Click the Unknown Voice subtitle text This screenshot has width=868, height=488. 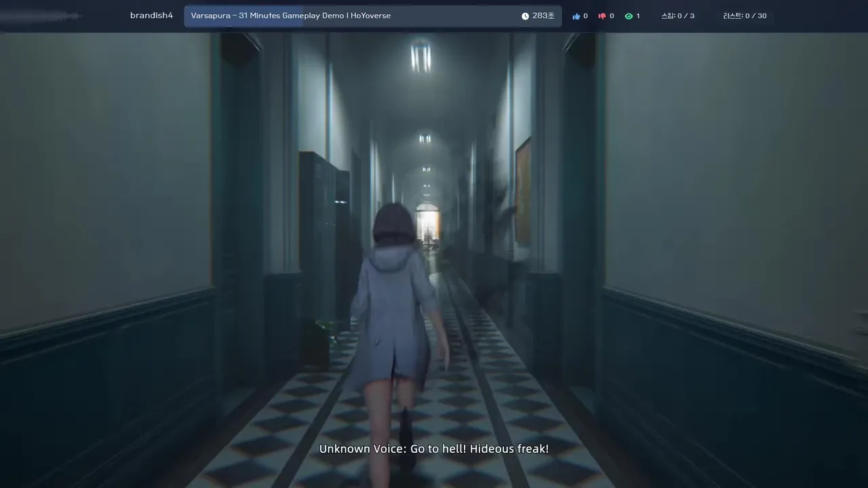(x=434, y=449)
